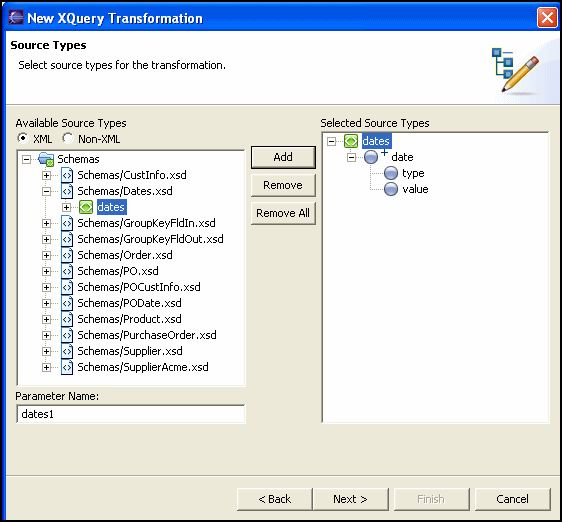The image size is (562, 522).
Task: Select Schemas/PO.xsd label
Action: pyautogui.click(x=118, y=271)
